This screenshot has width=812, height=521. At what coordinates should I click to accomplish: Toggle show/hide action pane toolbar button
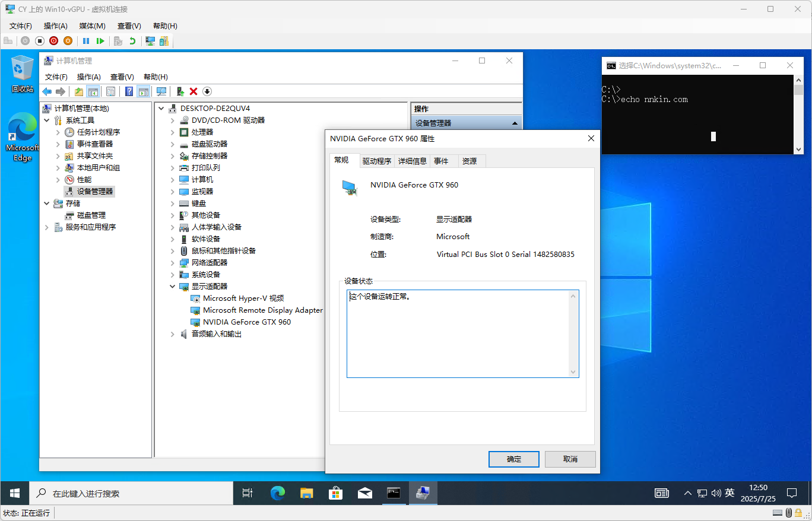coord(143,91)
